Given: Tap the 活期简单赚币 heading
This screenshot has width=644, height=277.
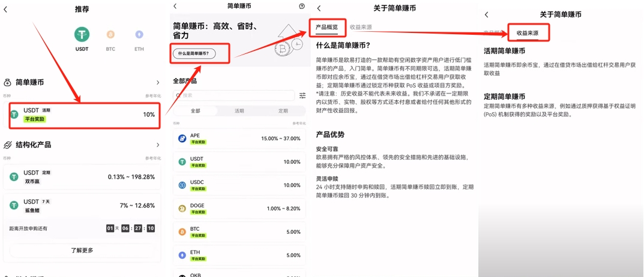Looking at the screenshot, I should pyautogui.click(x=504, y=51).
